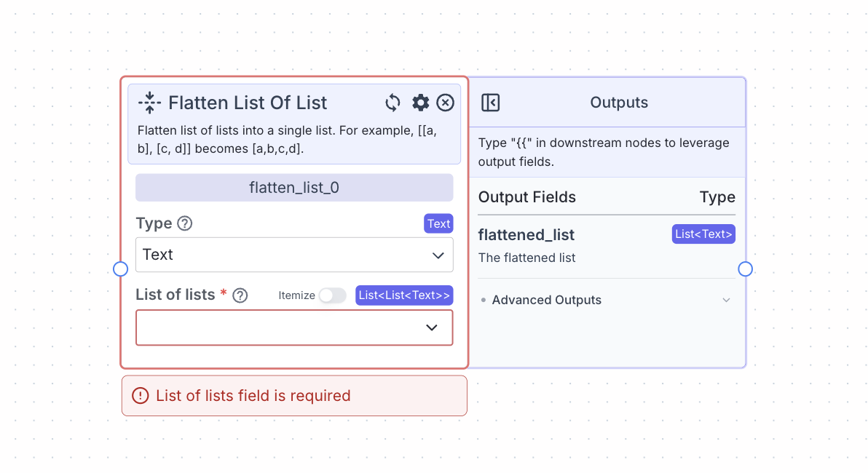Click the left connection port of the node

pos(121,269)
